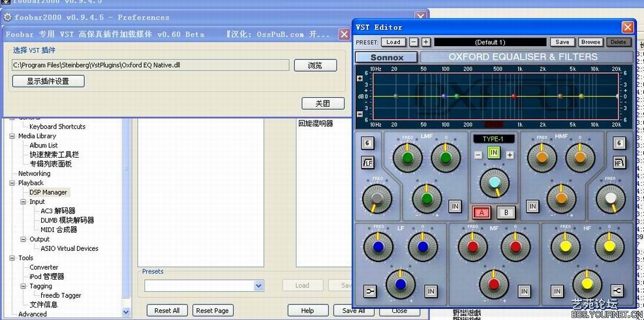Select Networking in preferences tree
The height and width of the screenshot is (320, 644).
(x=34, y=173)
